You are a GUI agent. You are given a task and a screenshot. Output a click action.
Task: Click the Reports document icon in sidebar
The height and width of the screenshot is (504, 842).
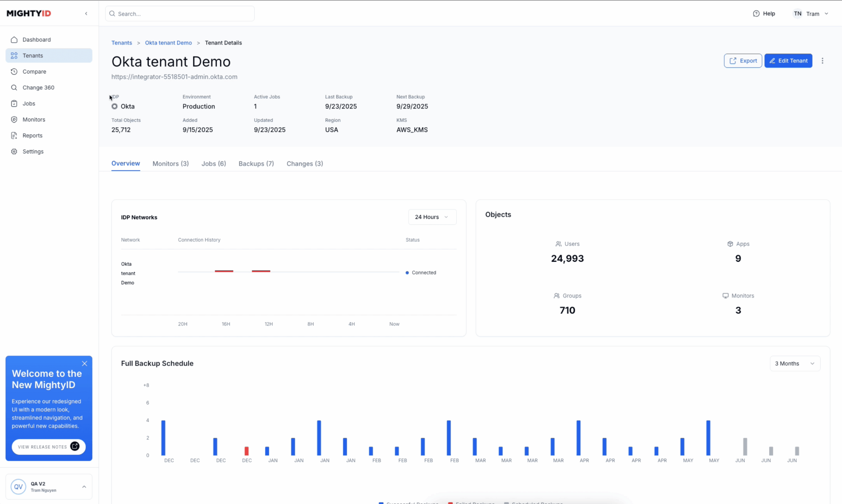(x=14, y=135)
